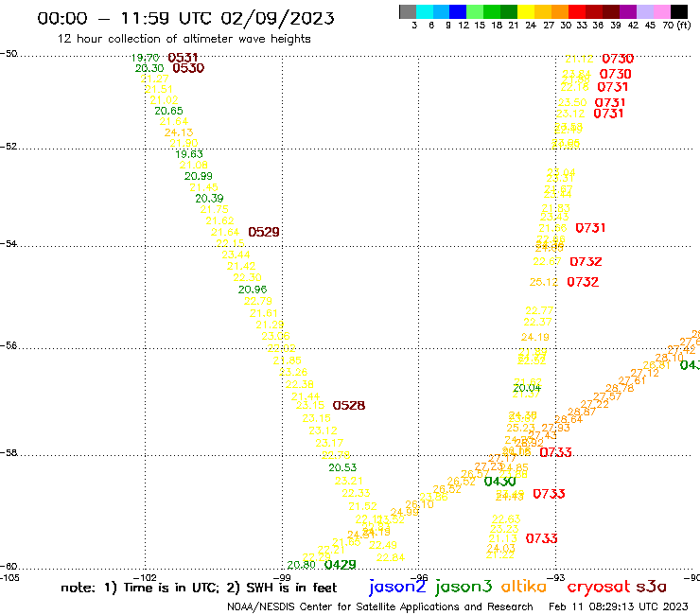
Task: Click the 20.96 wave height value
Action: pyautogui.click(x=253, y=290)
